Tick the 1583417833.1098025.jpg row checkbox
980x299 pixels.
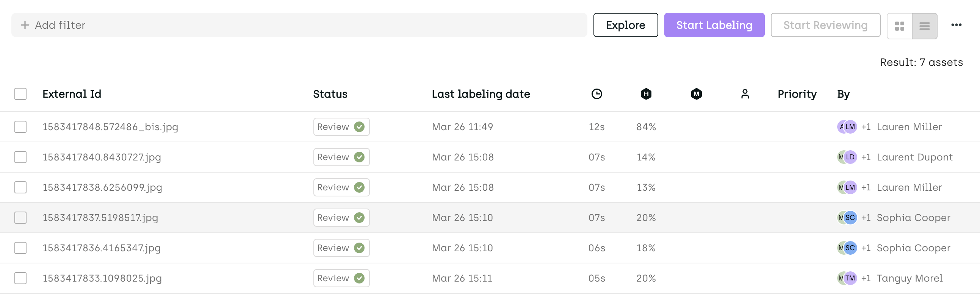coord(20,278)
